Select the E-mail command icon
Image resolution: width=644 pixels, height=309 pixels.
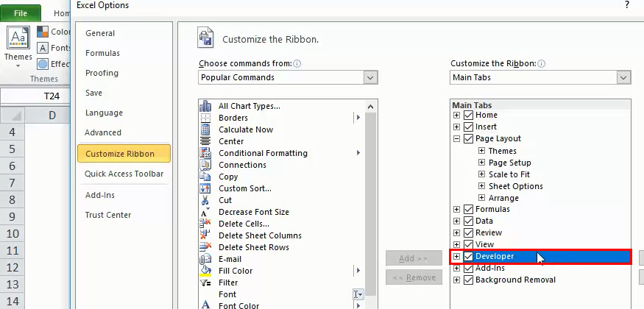(x=206, y=259)
